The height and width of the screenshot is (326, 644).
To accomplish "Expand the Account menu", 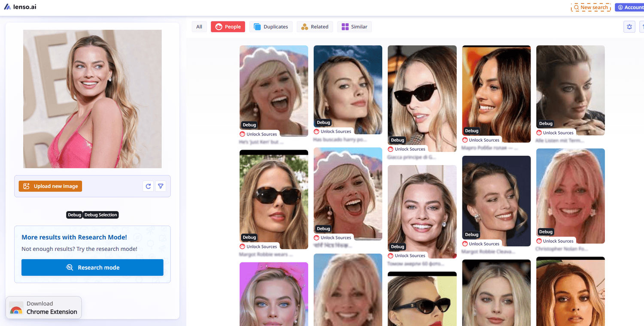I will pyautogui.click(x=630, y=7).
